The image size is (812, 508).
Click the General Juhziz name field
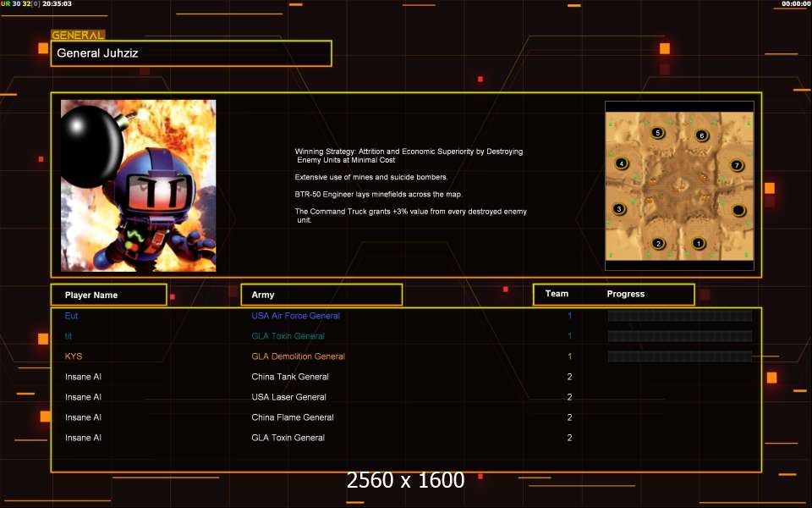click(x=191, y=53)
